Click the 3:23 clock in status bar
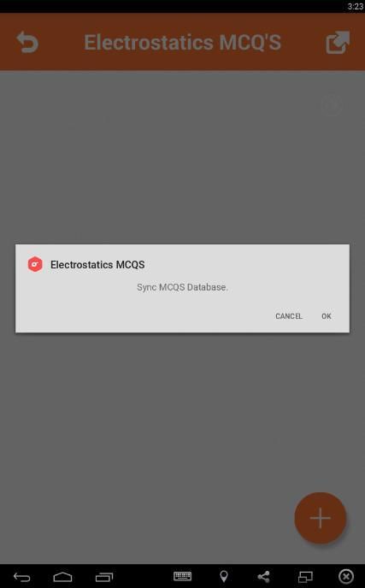 click(355, 6)
